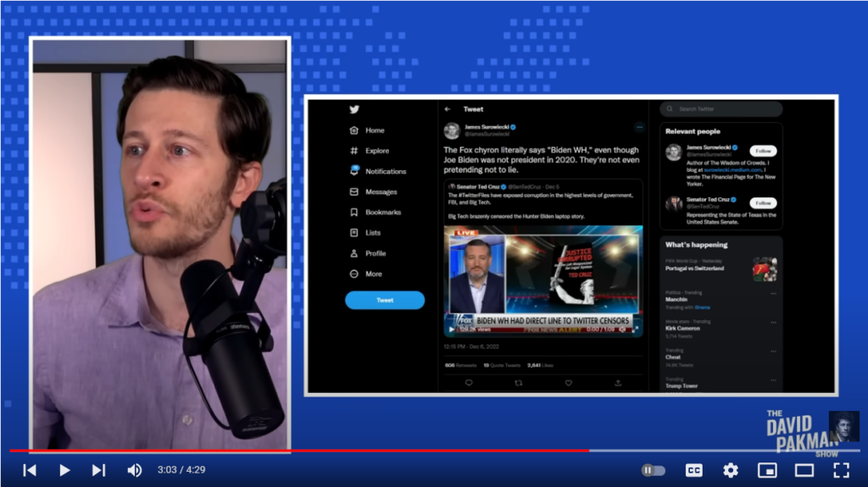Screen dimensions: 868x487
Task: Click the Twitter bird logo
Action: [354, 109]
